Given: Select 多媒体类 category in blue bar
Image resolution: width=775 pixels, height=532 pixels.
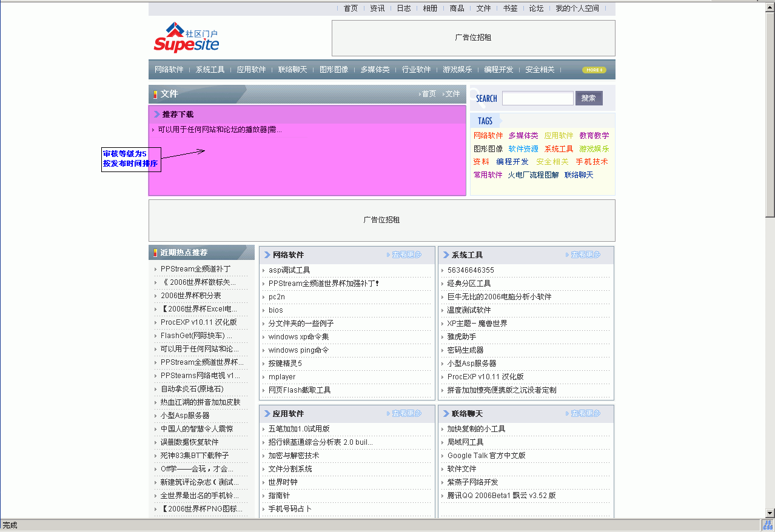Looking at the screenshot, I should click(x=375, y=70).
